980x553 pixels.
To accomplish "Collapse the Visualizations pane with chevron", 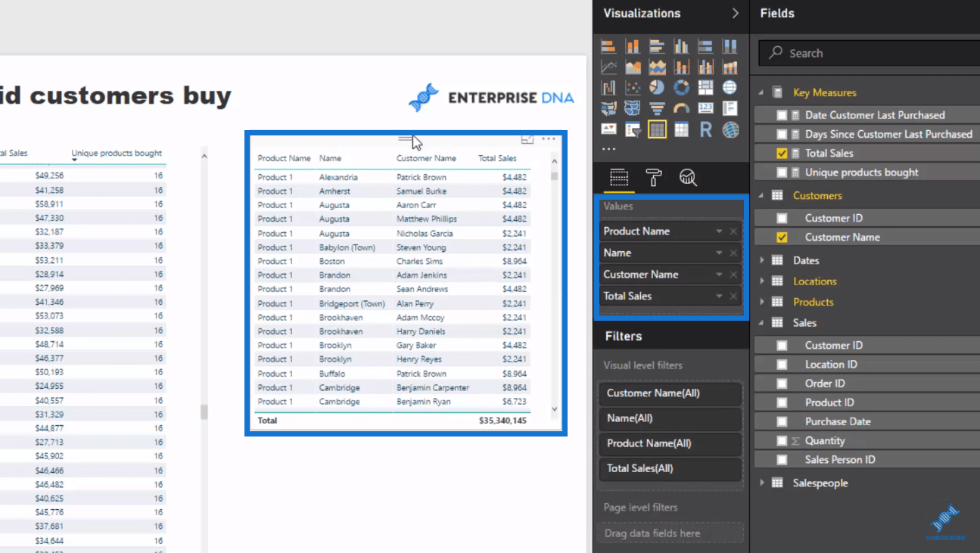I will point(735,13).
